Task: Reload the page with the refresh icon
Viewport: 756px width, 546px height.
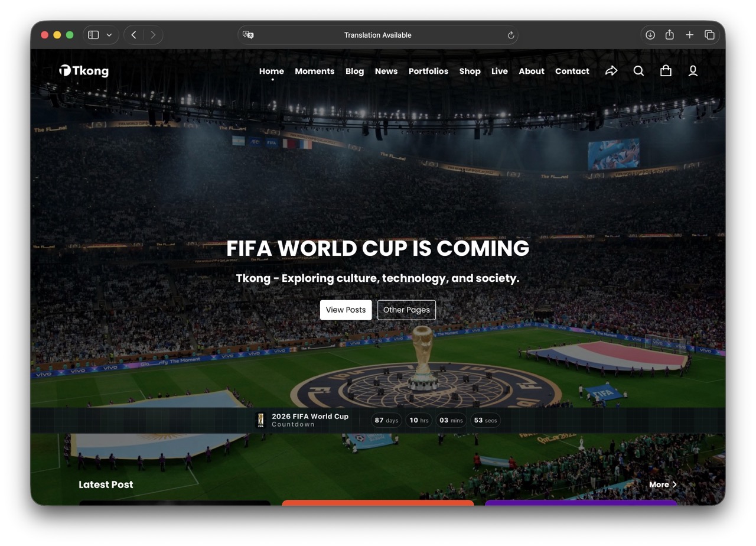Action: click(511, 35)
